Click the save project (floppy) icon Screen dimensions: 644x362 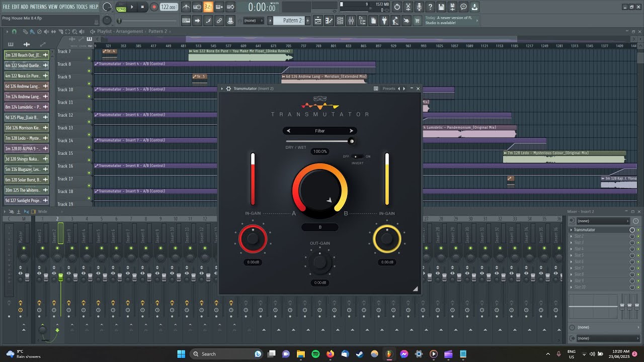pos(441,7)
